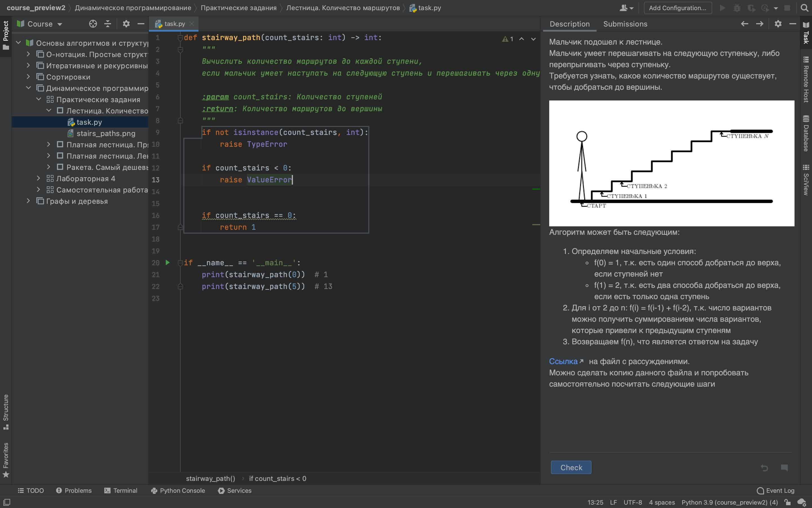Click the Stop button in toolbar

coord(787,8)
